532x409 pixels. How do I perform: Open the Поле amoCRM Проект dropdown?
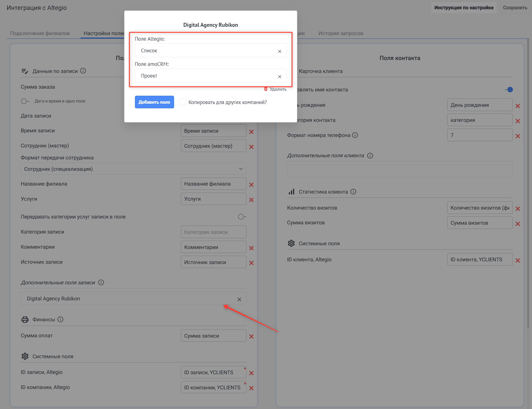click(x=211, y=76)
